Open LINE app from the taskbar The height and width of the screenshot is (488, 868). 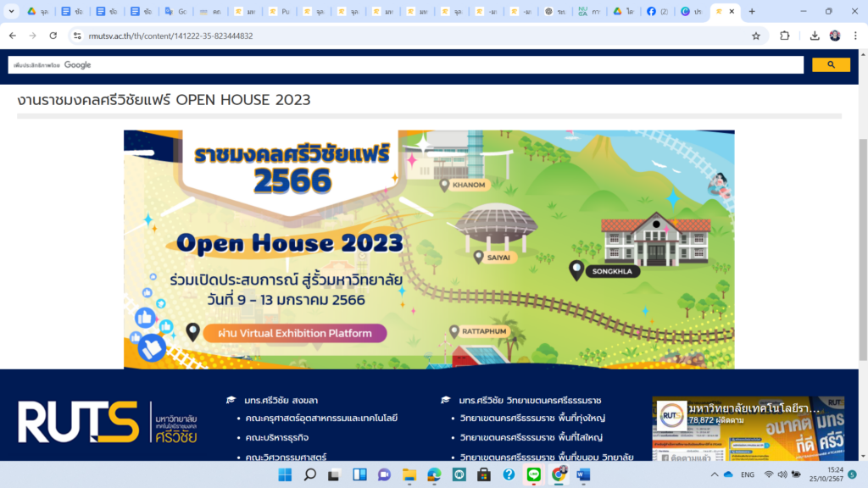click(x=534, y=474)
